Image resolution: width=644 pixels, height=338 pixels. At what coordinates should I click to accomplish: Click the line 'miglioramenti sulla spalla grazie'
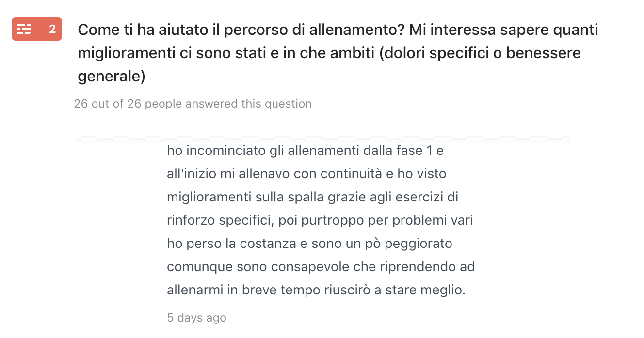pos(312,197)
